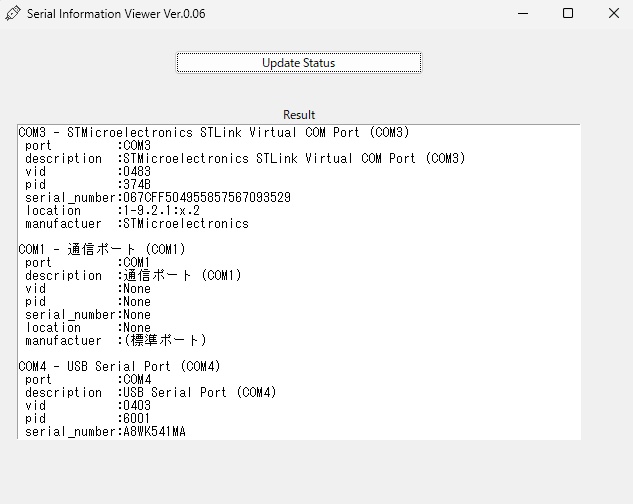Click the COM1 'pid :None' line
The image size is (633, 504).
pyautogui.click(x=88, y=301)
